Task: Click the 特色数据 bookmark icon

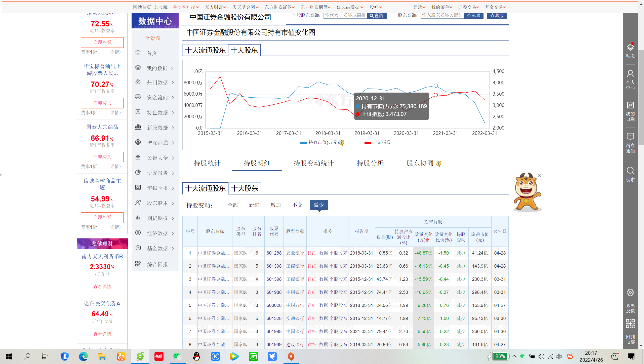Action: [138, 112]
